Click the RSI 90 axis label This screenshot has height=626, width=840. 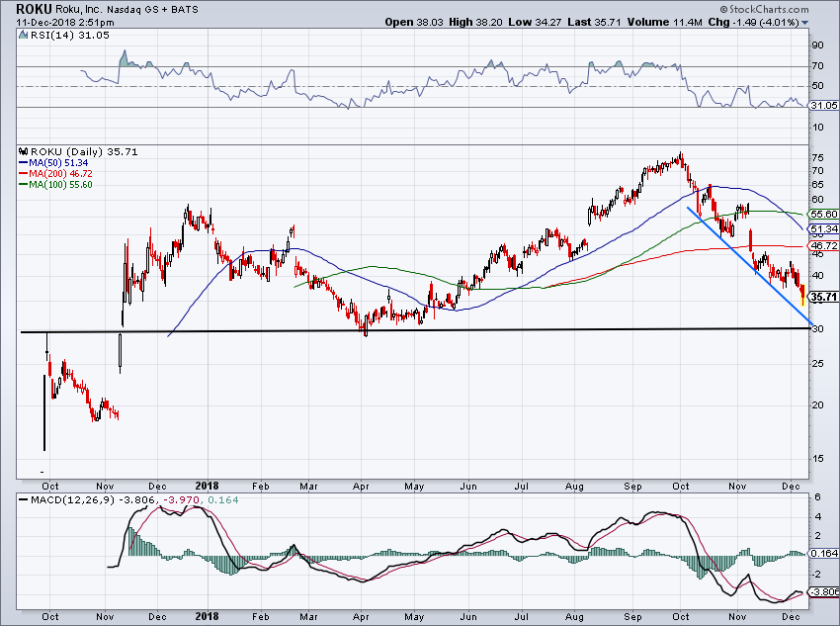pos(817,45)
